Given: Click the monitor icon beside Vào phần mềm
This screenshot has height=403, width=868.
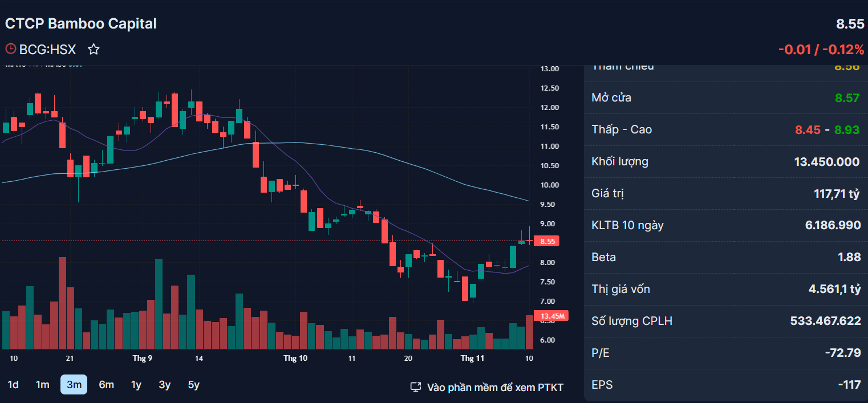Looking at the screenshot, I should tap(416, 388).
